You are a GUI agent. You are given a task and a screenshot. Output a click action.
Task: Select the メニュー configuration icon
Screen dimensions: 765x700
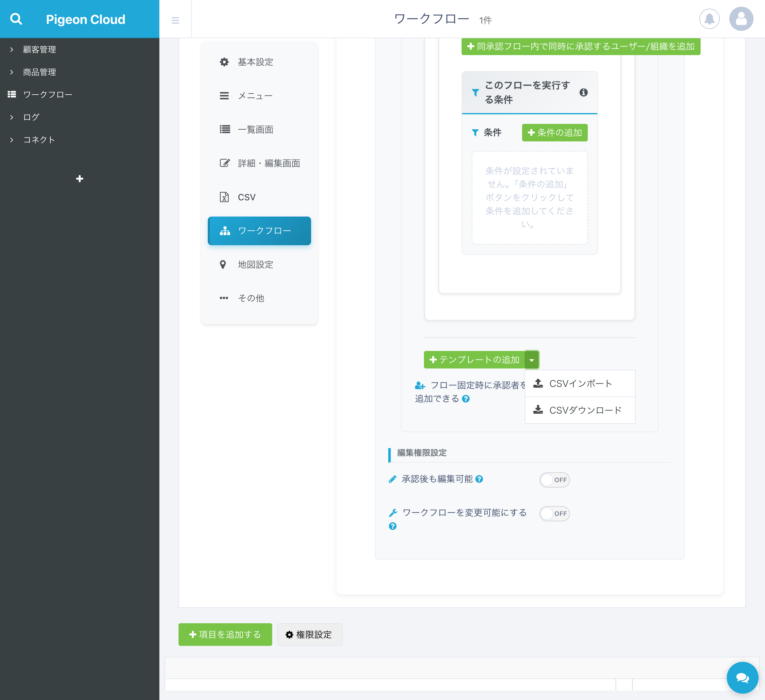click(225, 96)
